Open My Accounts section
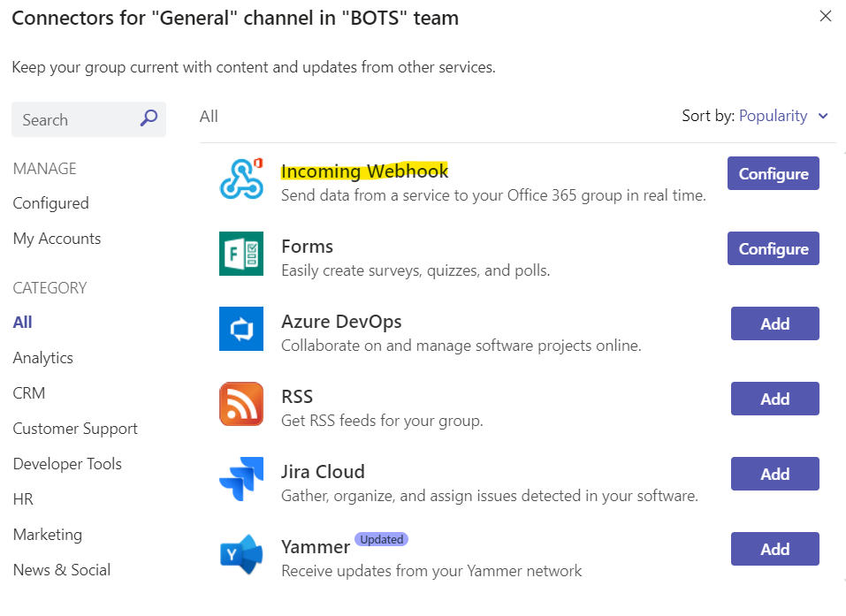 click(x=57, y=239)
